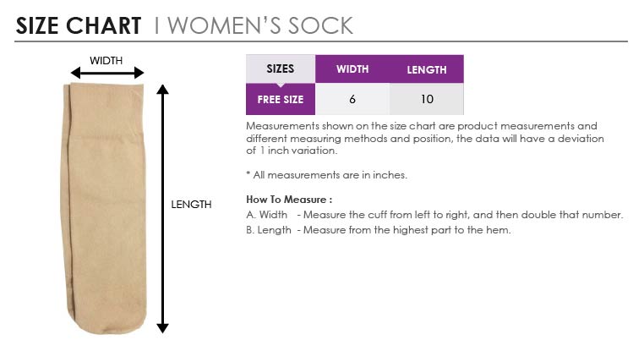Screen dimensions: 644x351
Task: Click the B. Length measuring instruction
Action: click(x=379, y=230)
